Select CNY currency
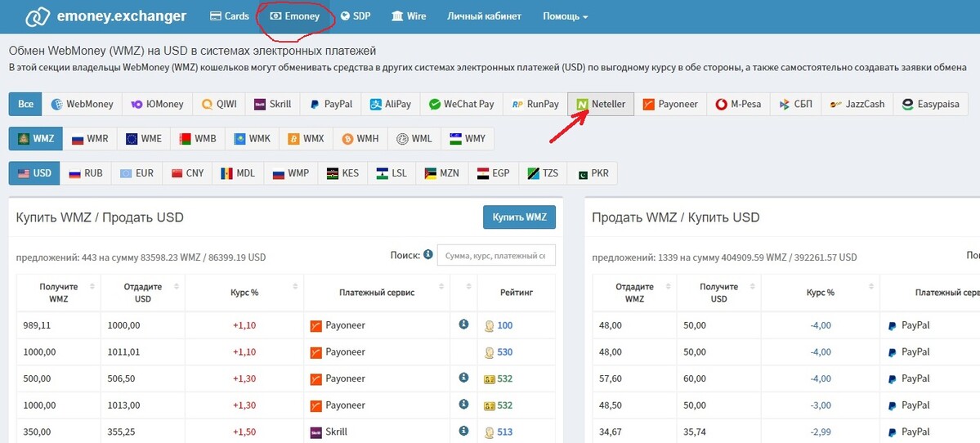 click(x=187, y=173)
